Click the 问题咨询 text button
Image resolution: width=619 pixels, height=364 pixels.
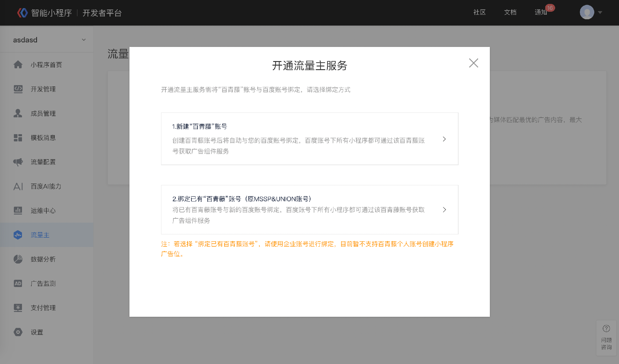(606, 344)
